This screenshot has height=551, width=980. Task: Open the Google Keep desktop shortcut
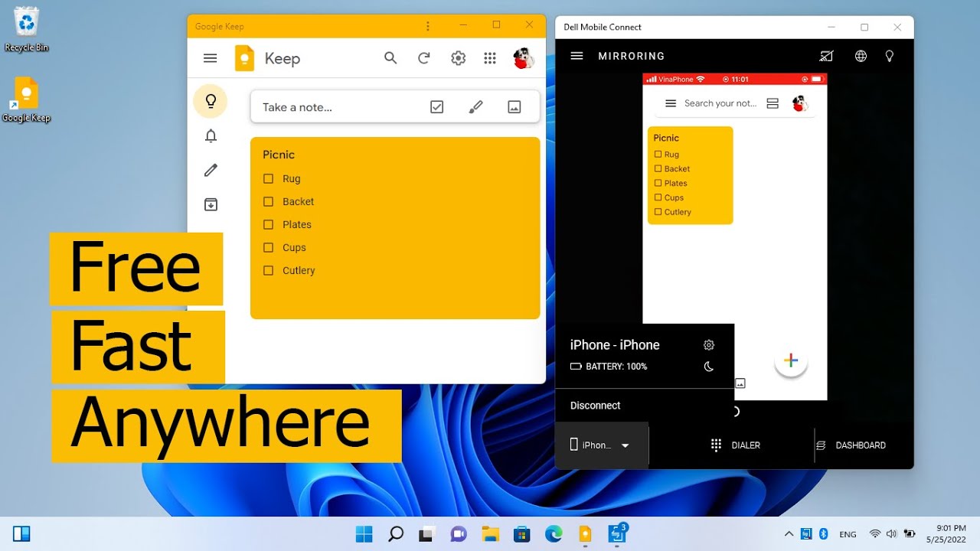26,100
